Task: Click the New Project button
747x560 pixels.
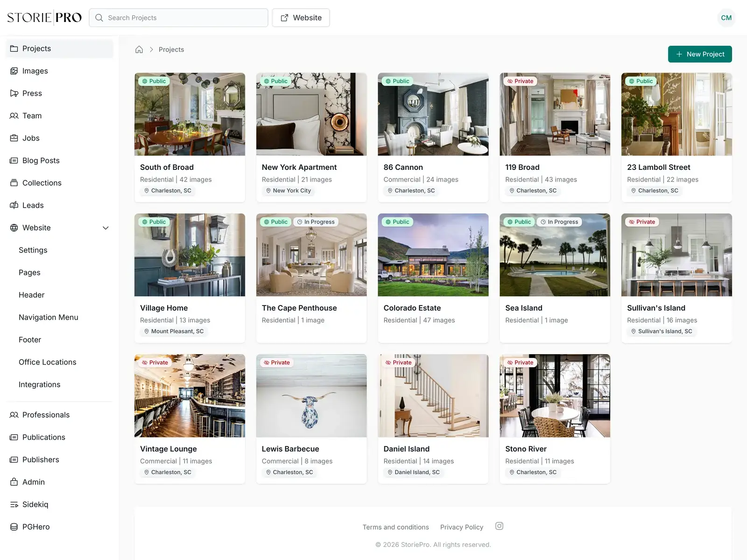Action: (699, 54)
